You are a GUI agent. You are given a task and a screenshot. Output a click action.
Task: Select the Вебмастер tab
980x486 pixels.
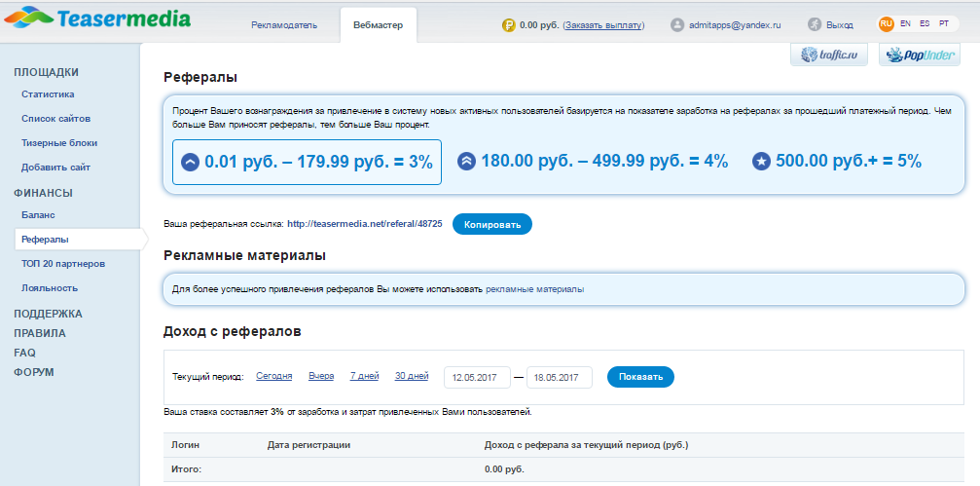pyautogui.click(x=379, y=25)
